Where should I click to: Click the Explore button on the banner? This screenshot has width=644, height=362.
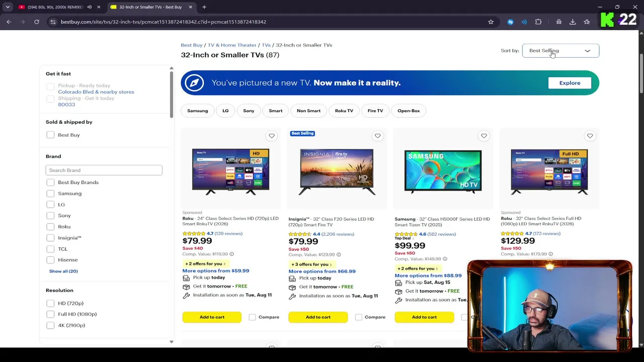coord(570,83)
